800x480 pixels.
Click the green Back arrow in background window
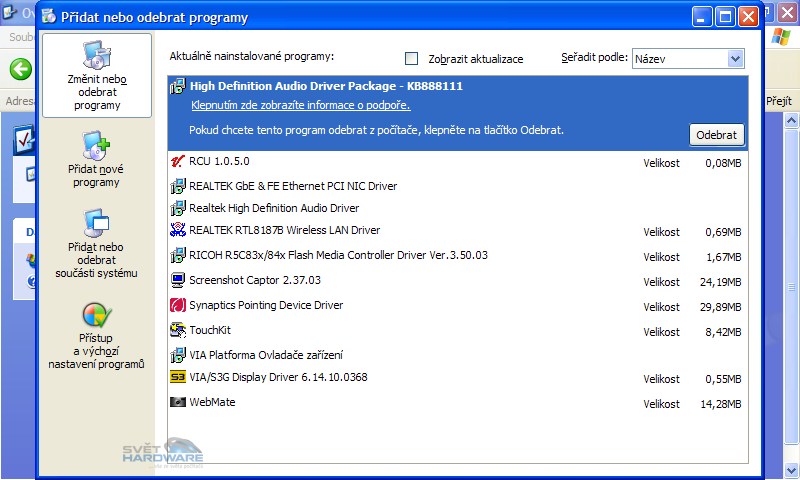[x=20, y=69]
